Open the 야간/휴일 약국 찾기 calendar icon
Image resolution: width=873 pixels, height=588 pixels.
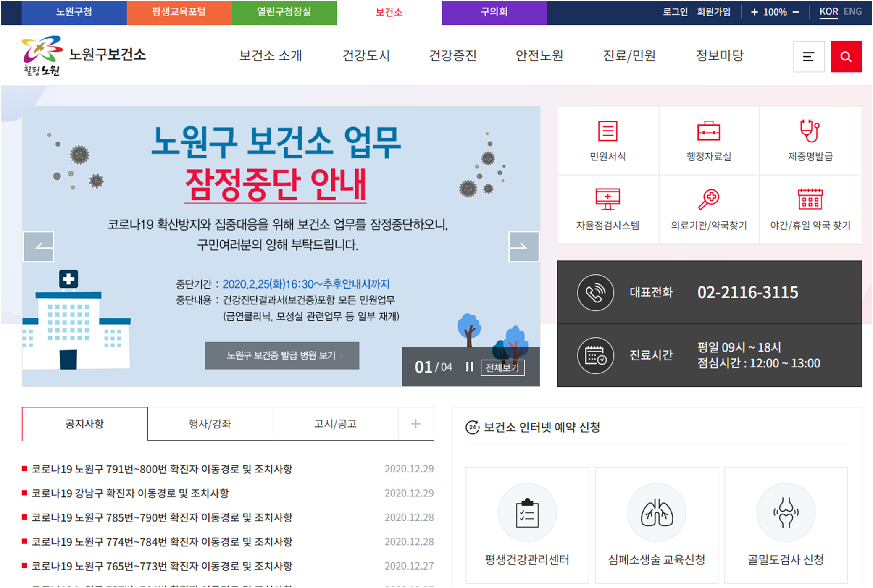tap(810, 199)
